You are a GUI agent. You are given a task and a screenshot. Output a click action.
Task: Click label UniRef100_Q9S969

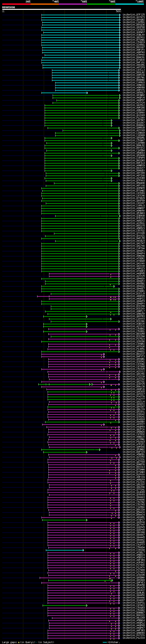click(x=134, y=580)
